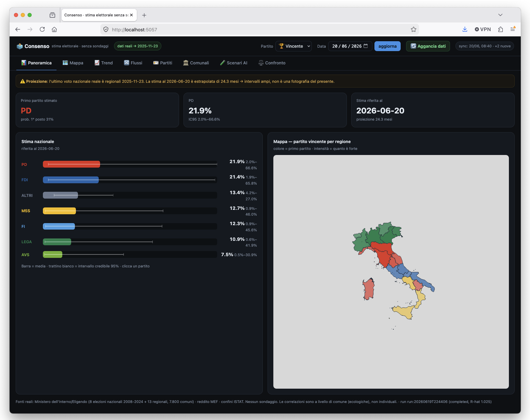
Task: Click the dati reali 2025-11-23 badge
Action: point(138,46)
